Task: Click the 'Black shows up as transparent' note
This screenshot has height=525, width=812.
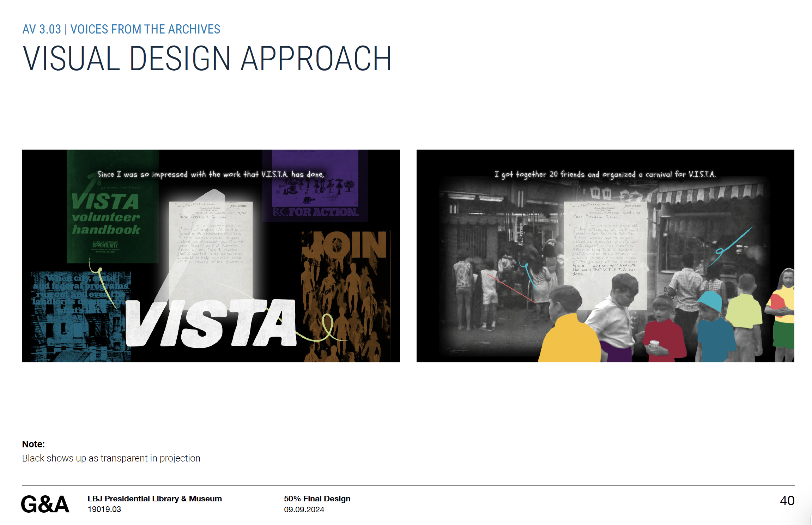Action: click(x=111, y=458)
